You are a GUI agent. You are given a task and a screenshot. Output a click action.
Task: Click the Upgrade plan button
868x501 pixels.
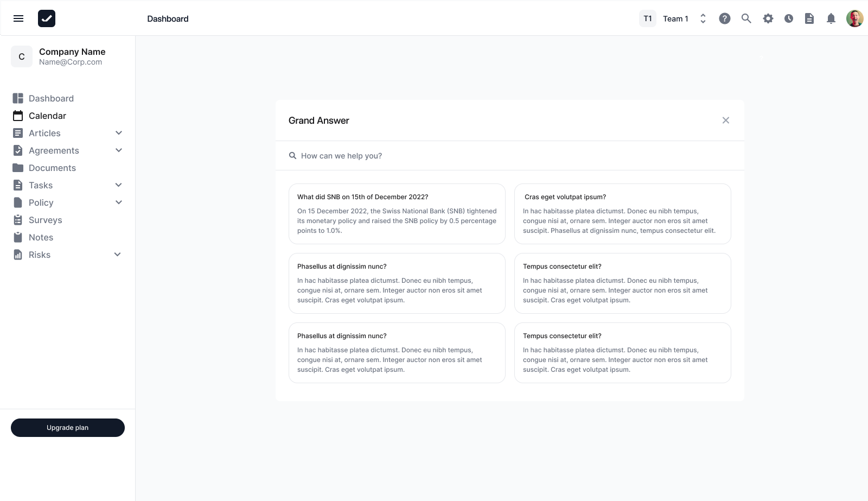(x=68, y=428)
